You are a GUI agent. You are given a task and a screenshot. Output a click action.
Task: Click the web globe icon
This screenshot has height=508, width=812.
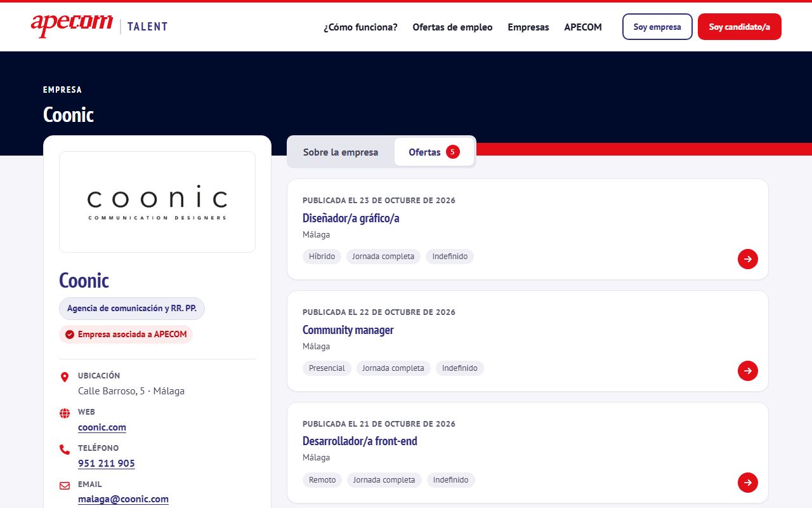[64, 413]
